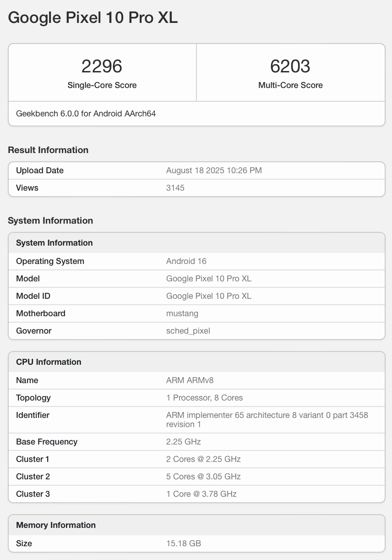Click the 1 Processor, 8 Cores value
392x560 pixels.
pyautogui.click(x=205, y=398)
